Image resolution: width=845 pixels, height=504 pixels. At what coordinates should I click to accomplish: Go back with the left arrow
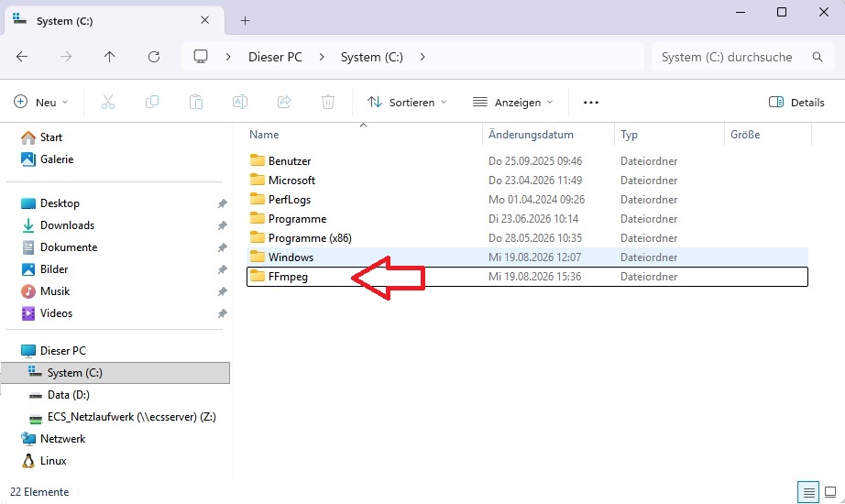tap(22, 57)
